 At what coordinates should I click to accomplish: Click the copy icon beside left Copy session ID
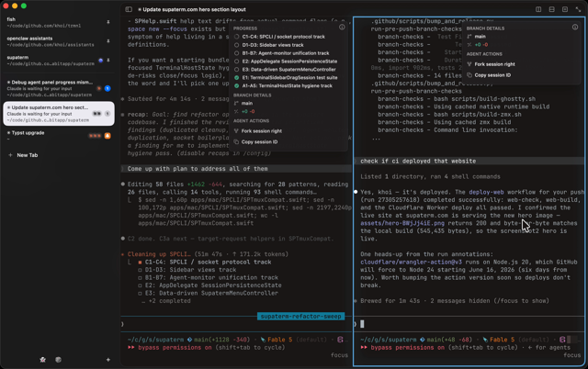[x=236, y=142]
